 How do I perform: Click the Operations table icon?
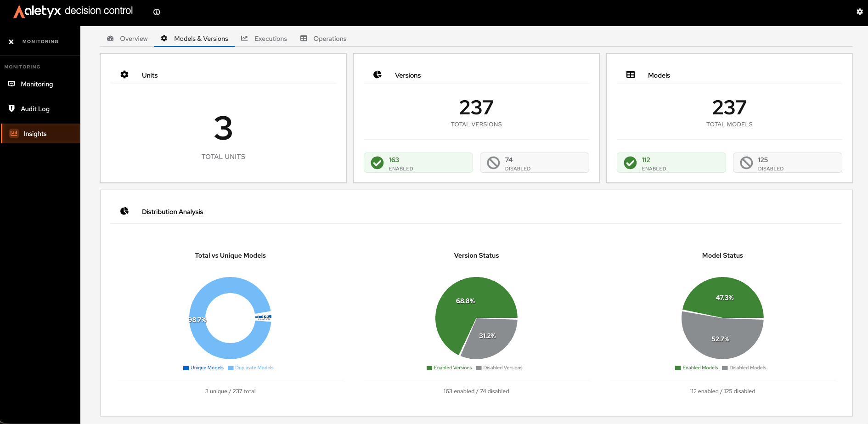(304, 39)
